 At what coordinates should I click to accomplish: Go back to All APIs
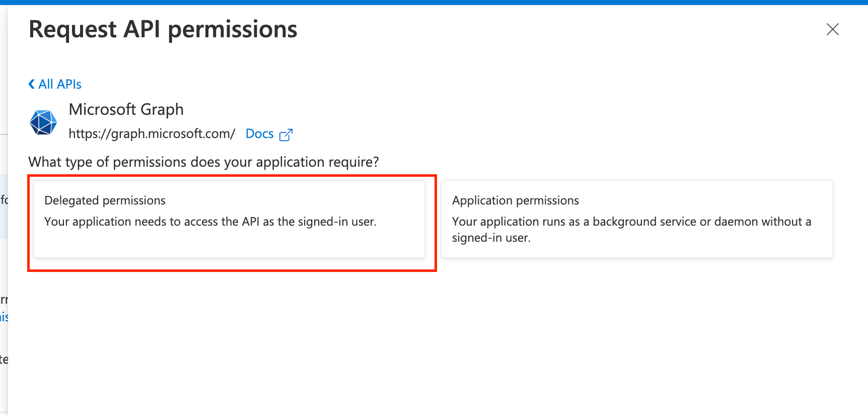pyautogui.click(x=55, y=84)
